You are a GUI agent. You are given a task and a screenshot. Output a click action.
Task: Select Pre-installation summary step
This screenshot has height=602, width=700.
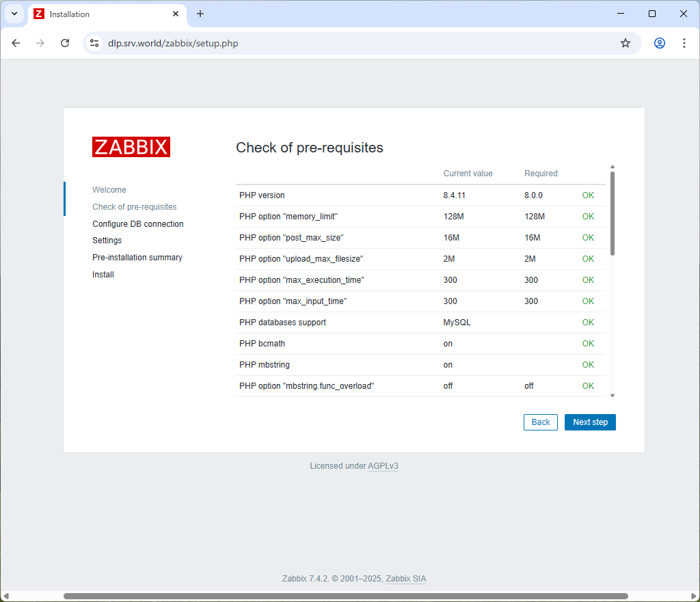(x=137, y=258)
